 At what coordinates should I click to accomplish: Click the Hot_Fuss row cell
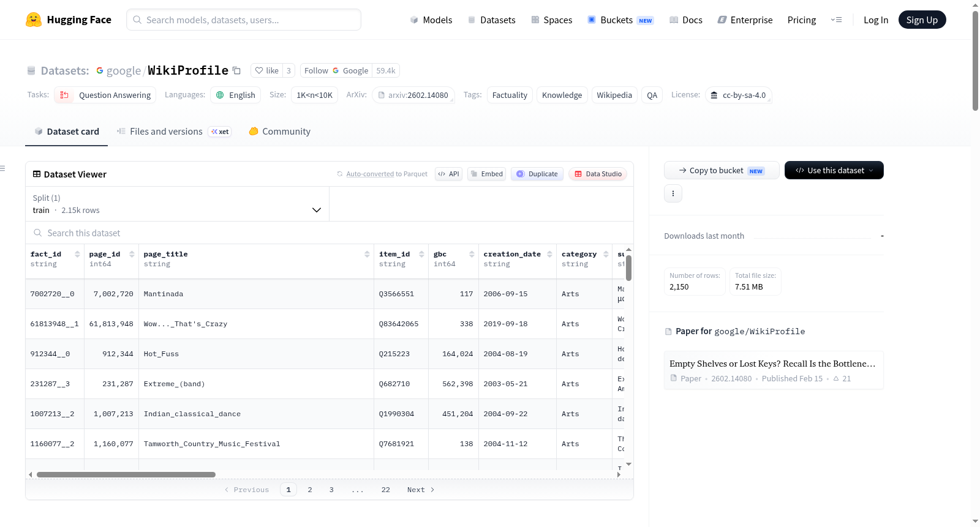click(256, 354)
